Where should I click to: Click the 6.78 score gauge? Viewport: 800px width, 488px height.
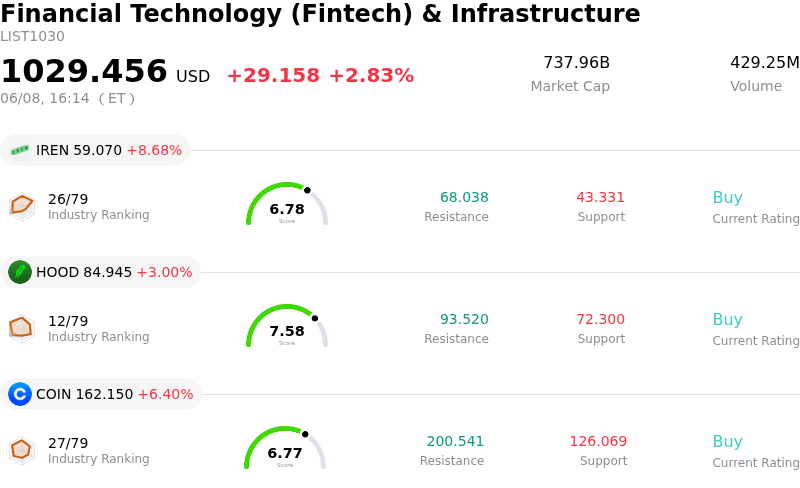pos(287,204)
